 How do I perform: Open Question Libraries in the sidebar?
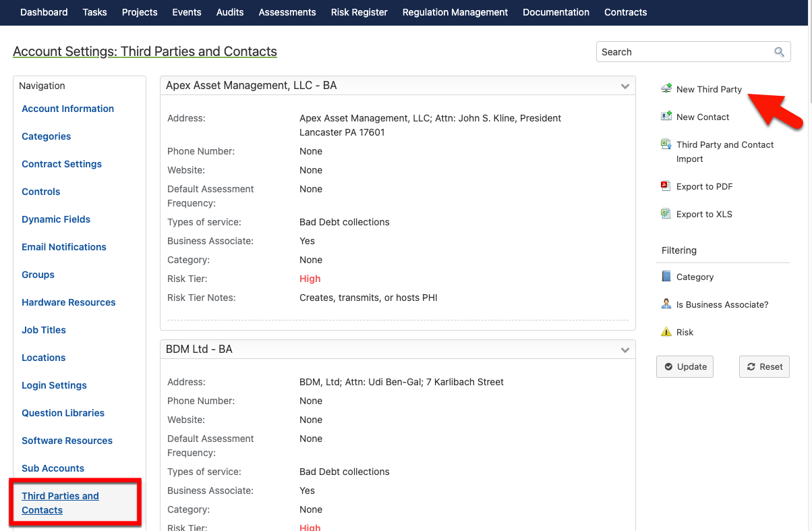coord(63,413)
